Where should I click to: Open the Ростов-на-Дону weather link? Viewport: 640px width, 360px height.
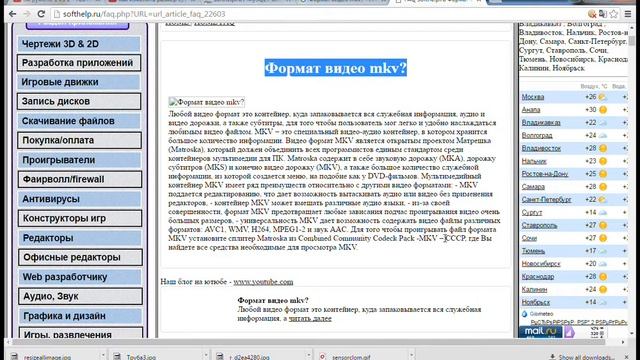pyautogui.click(x=545, y=174)
